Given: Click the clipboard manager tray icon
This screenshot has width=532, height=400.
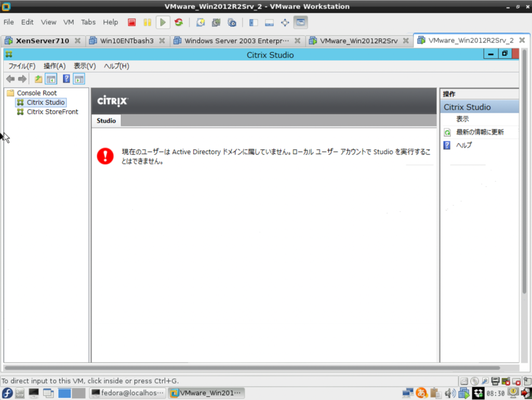Looking at the screenshot, I should coord(435,393).
